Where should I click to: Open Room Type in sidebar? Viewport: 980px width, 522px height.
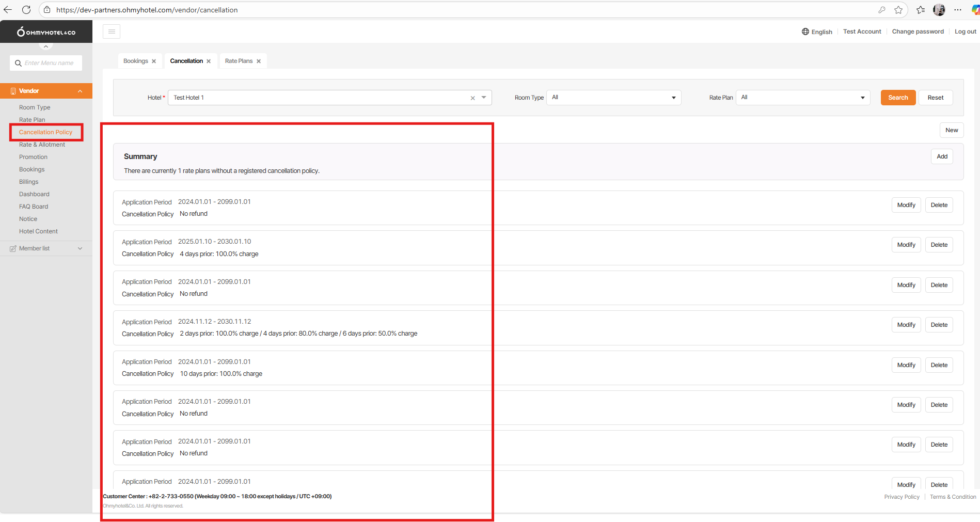click(x=35, y=107)
